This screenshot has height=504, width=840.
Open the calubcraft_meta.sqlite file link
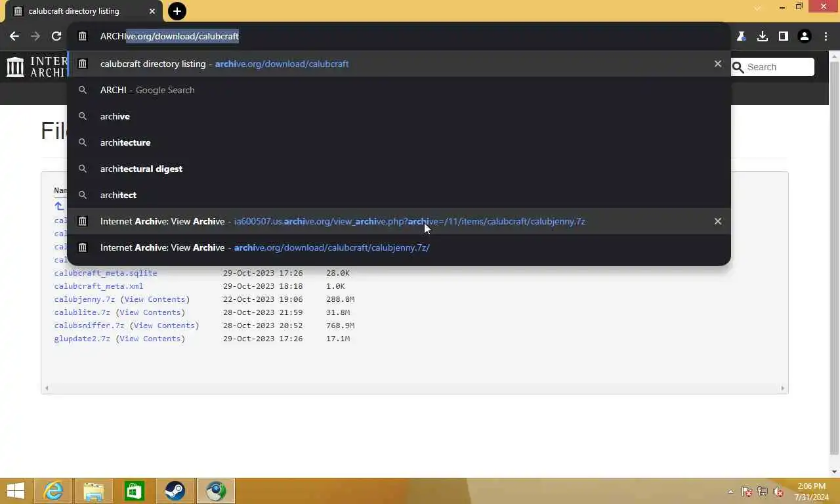106,273
